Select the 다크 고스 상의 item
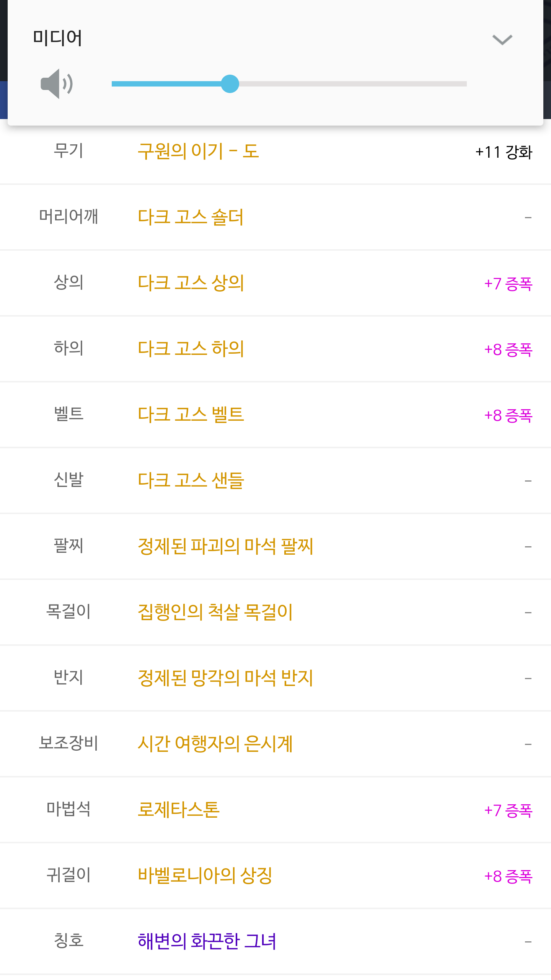The width and height of the screenshot is (551, 980). [x=191, y=283]
